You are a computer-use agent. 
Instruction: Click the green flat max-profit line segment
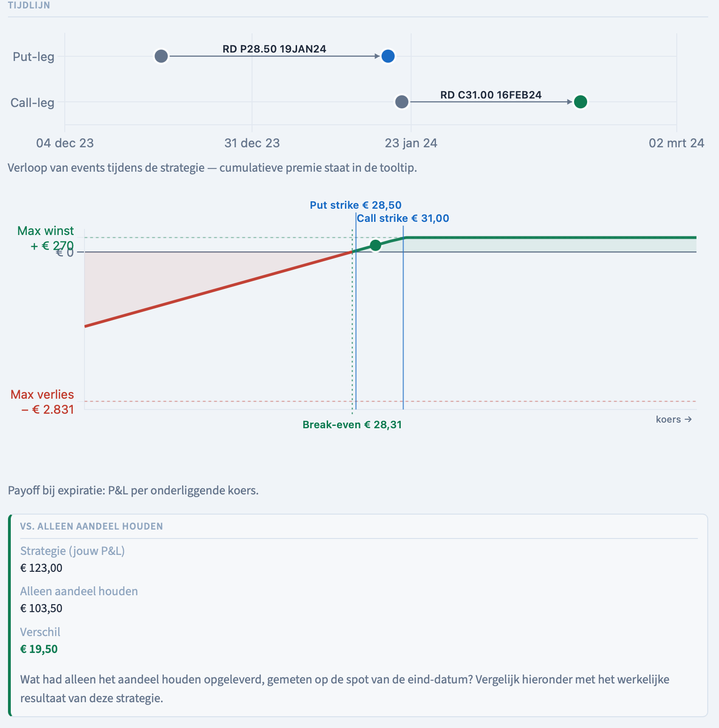tap(551, 238)
